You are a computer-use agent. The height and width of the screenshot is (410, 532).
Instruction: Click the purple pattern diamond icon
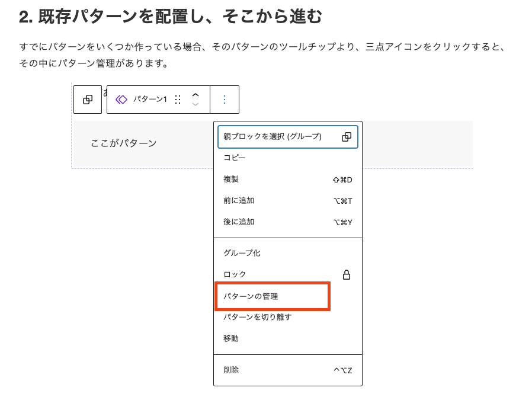(121, 100)
